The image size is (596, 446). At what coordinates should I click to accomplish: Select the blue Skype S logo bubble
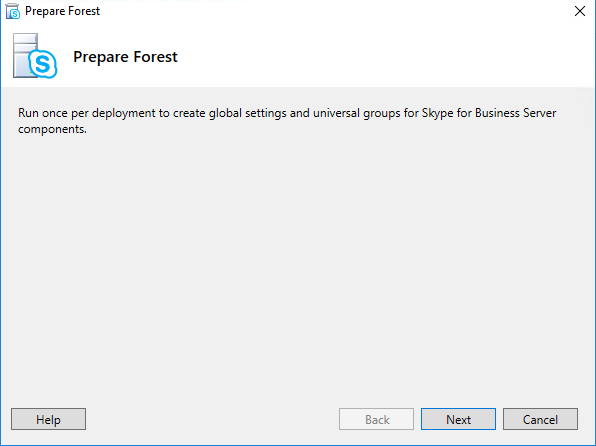pyautogui.click(x=43, y=64)
